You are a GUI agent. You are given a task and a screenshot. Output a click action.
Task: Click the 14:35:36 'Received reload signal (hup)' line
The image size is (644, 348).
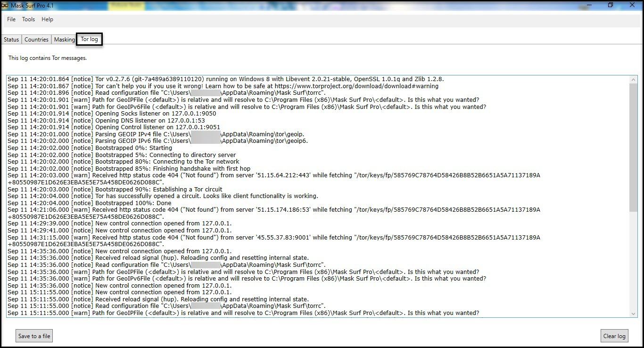coord(158,258)
